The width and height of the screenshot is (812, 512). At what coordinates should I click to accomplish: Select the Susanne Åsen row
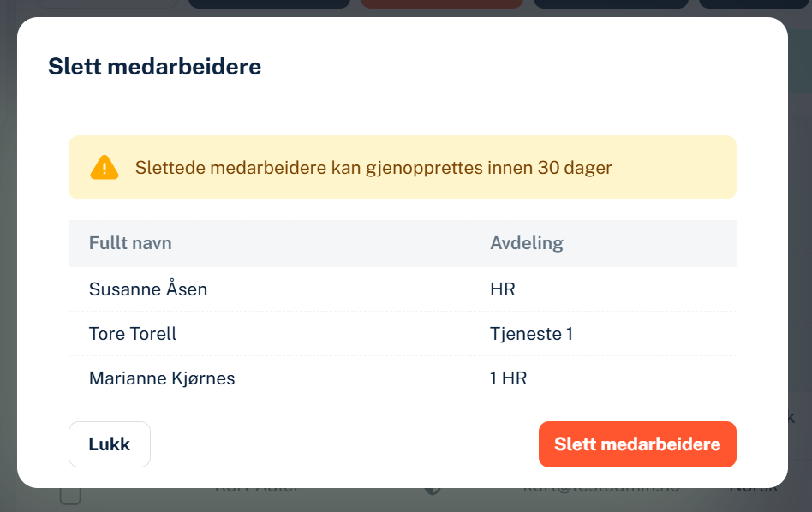tap(402, 289)
